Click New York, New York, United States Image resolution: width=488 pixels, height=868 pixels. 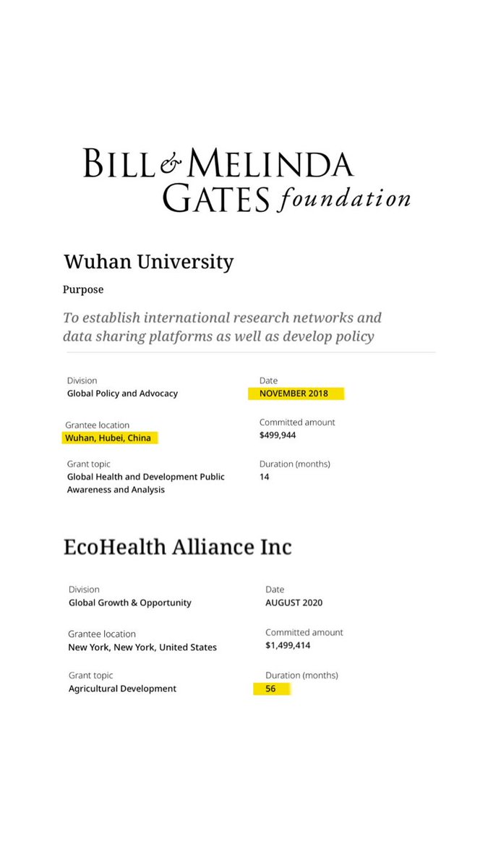142,647
